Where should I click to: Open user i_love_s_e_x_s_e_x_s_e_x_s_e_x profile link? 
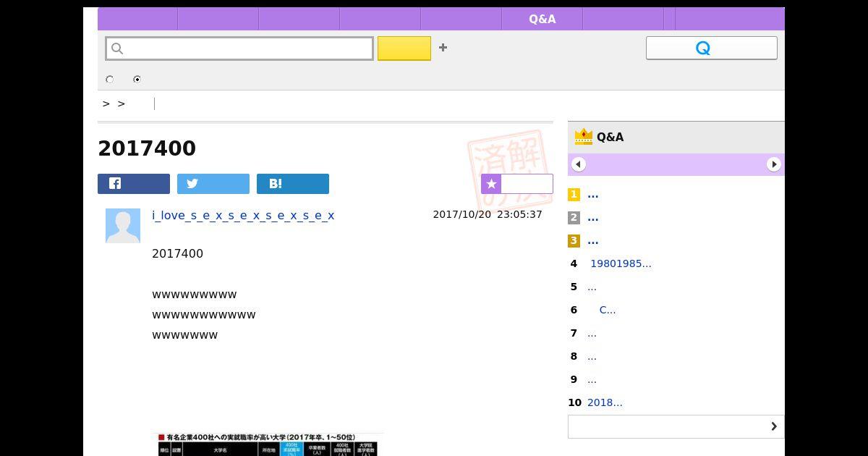click(243, 216)
